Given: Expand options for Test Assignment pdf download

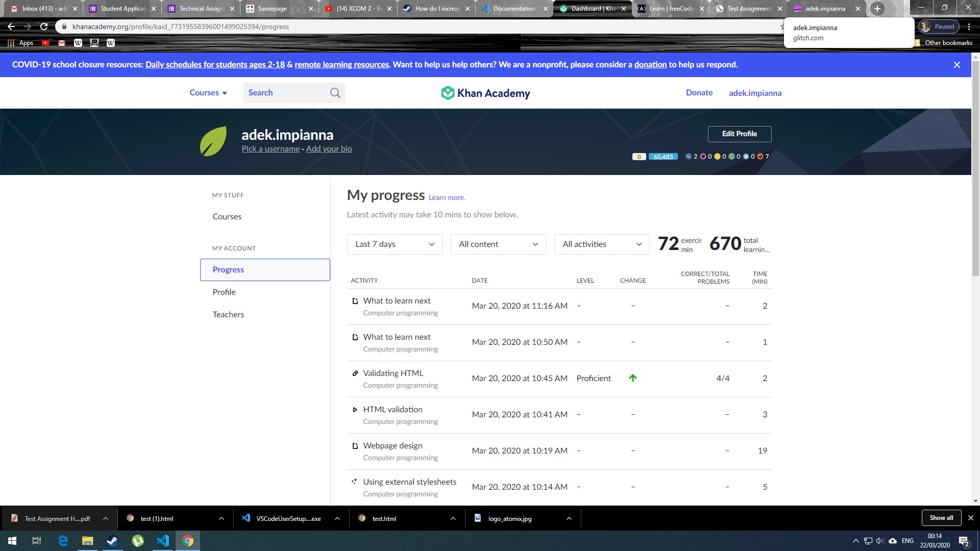Looking at the screenshot, I should (105, 518).
